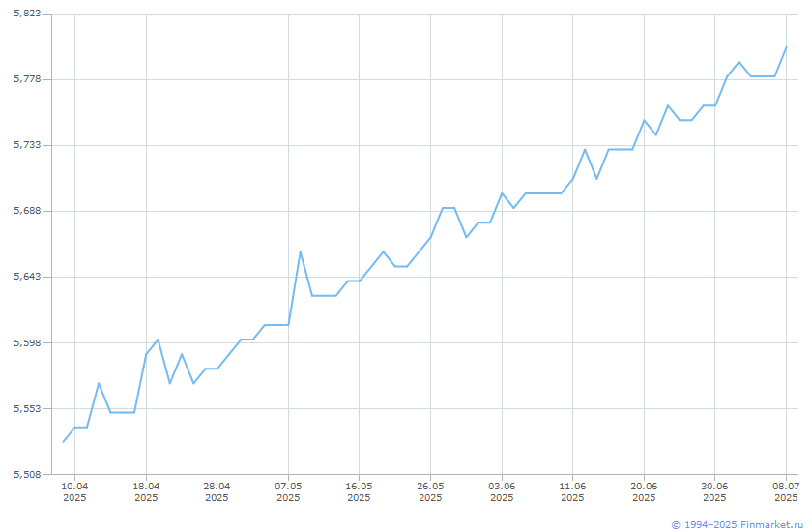Image resolution: width=812 pixels, height=532 pixels.
Task: Click the 16.05 2025 date label
Action: point(359,492)
